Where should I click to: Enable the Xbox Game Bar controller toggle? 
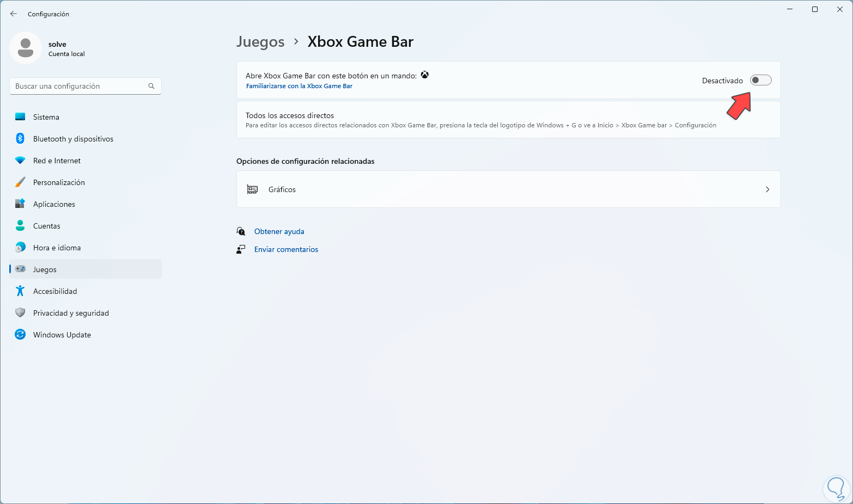pyautogui.click(x=761, y=81)
